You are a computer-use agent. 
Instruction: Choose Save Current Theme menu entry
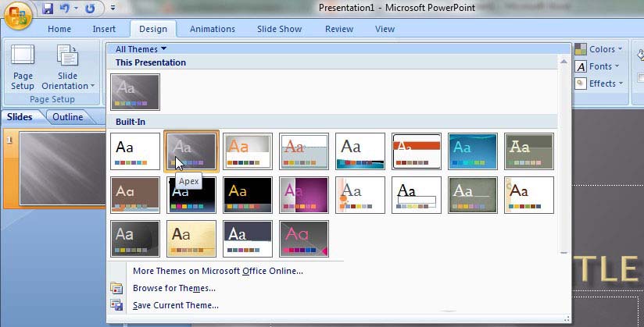tap(175, 306)
